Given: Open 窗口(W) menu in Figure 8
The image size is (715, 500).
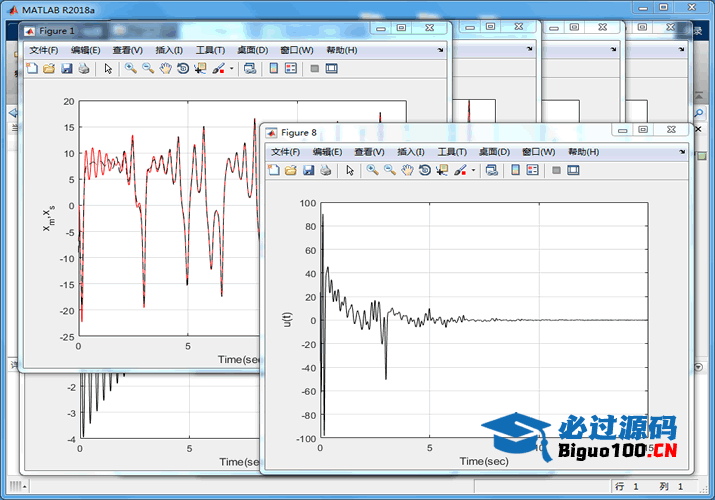Looking at the screenshot, I should click(x=539, y=152).
